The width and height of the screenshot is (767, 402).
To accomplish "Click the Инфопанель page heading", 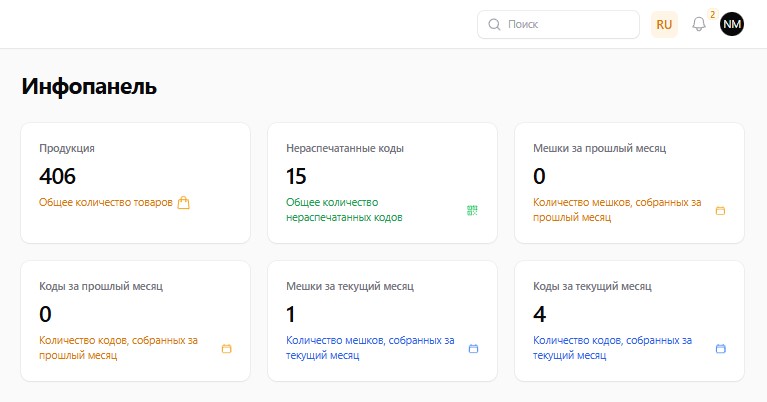I will [x=89, y=86].
